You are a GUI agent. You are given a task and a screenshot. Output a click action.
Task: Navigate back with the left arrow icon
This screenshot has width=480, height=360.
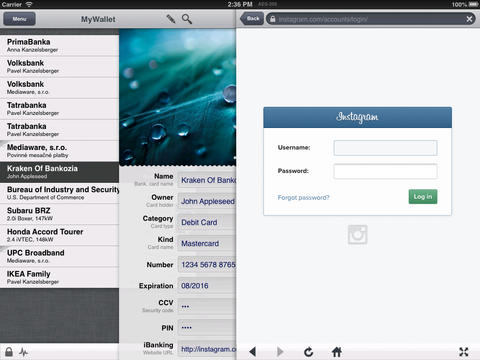253,351
